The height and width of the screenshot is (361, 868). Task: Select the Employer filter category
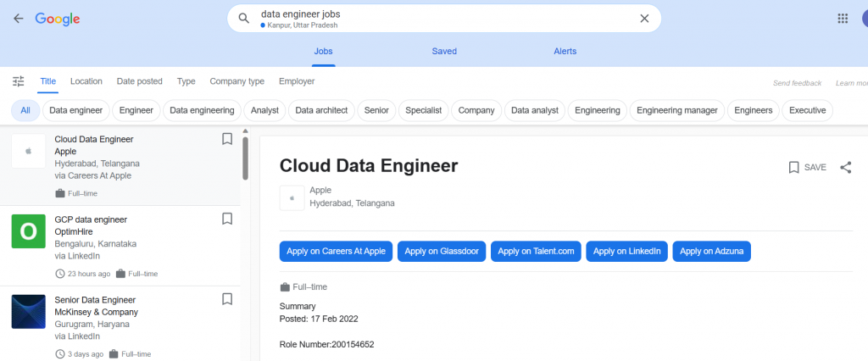tap(297, 81)
